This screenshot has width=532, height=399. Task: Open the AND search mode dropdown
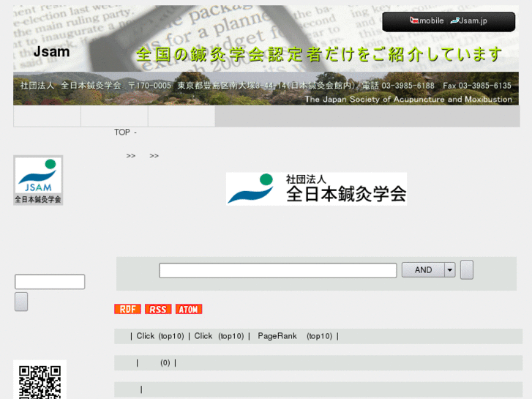[x=429, y=270]
